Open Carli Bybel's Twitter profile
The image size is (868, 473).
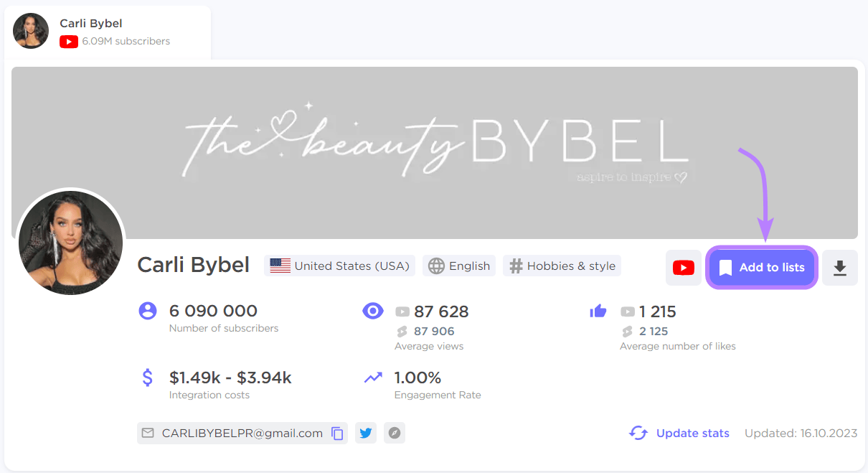(366, 433)
